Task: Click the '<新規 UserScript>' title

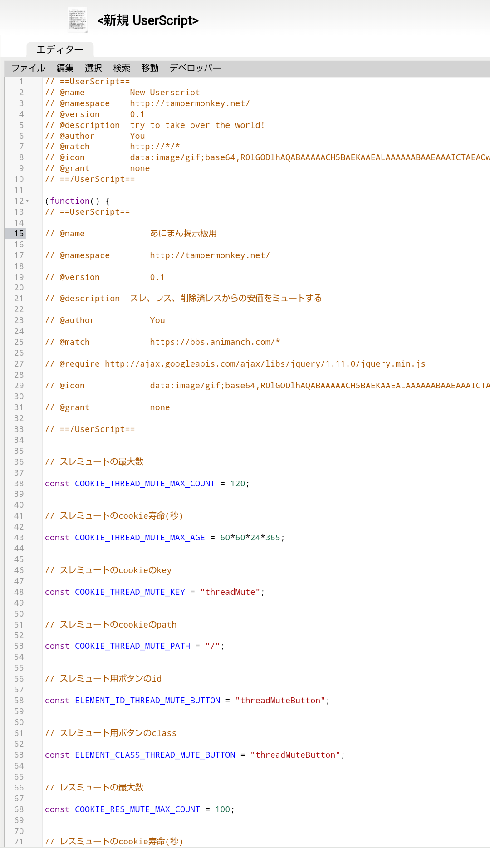Action: (x=148, y=20)
